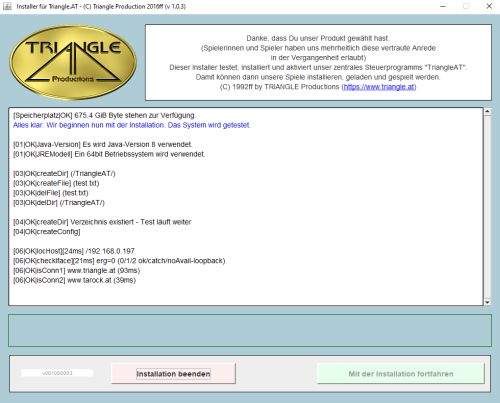Select the blue 'Alles klar' log line
The width and height of the screenshot is (500, 403).
(x=132, y=125)
